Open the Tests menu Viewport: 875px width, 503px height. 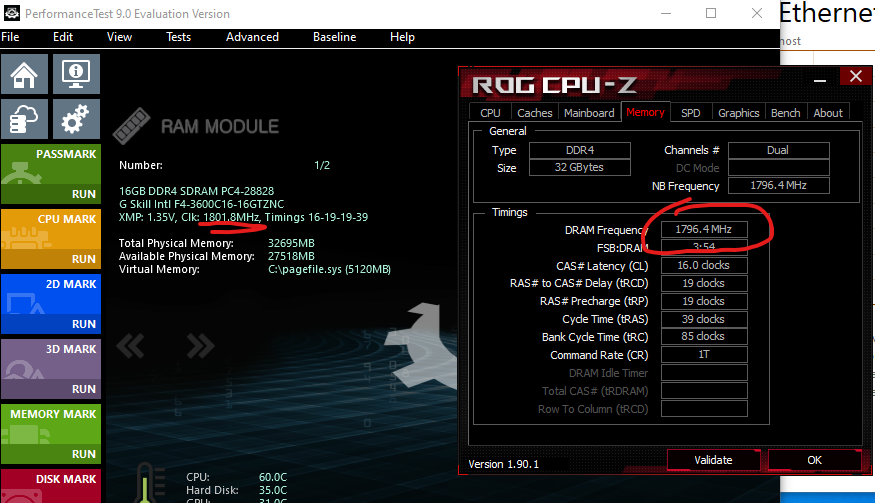(178, 37)
